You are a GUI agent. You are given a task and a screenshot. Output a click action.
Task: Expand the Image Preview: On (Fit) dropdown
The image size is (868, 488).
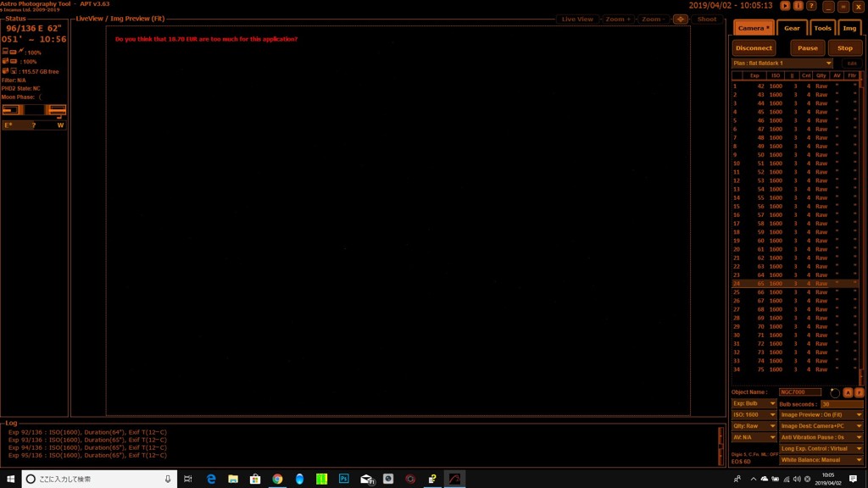821,415
